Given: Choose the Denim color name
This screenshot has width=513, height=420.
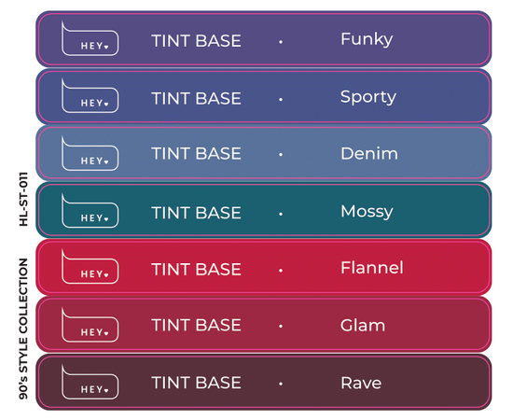Looking at the screenshot, I should coord(369,153).
